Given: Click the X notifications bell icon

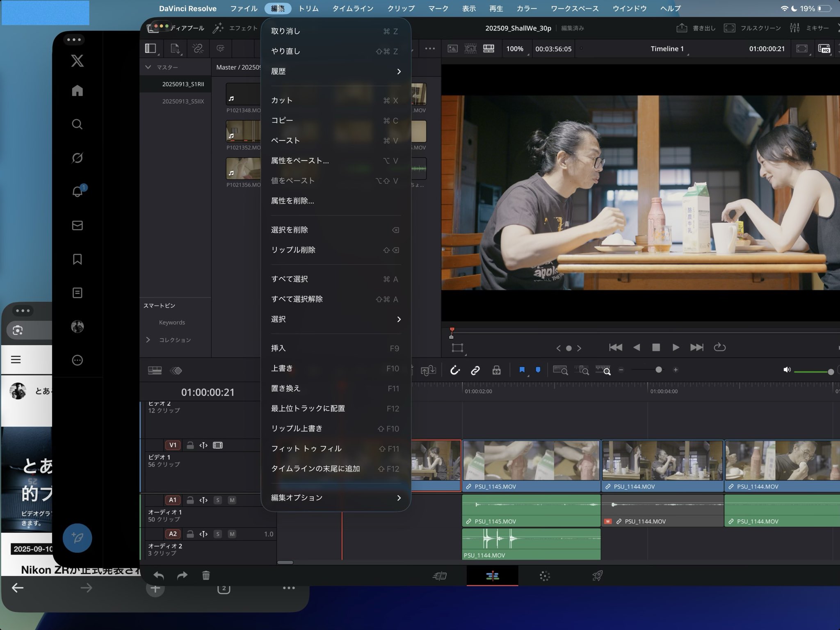Looking at the screenshot, I should coord(78,192).
